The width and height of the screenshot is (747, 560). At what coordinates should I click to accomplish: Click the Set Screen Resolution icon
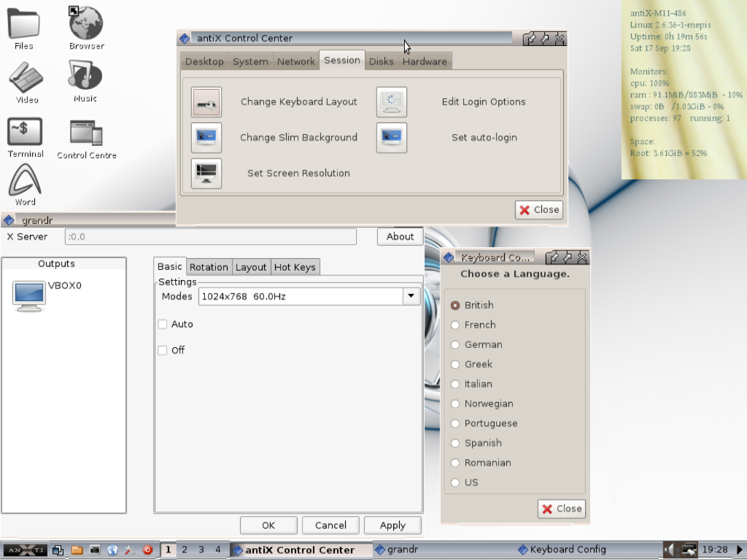[206, 174]
